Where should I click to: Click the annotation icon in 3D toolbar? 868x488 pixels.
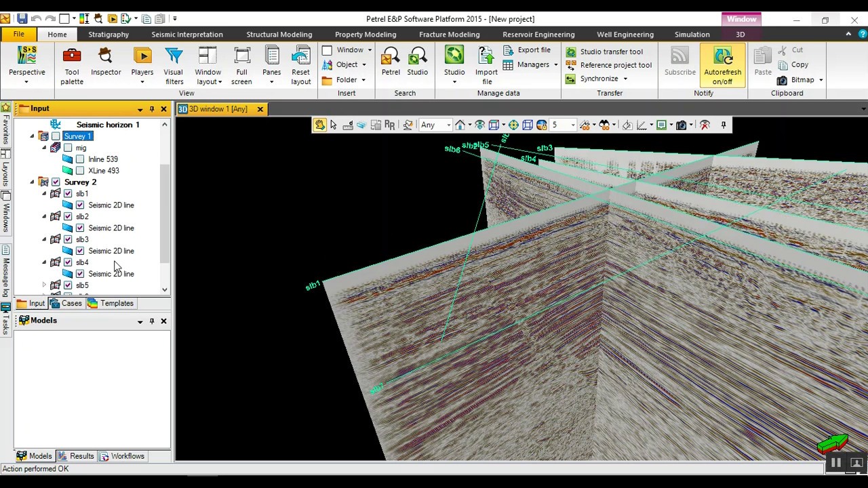point(661,125)
